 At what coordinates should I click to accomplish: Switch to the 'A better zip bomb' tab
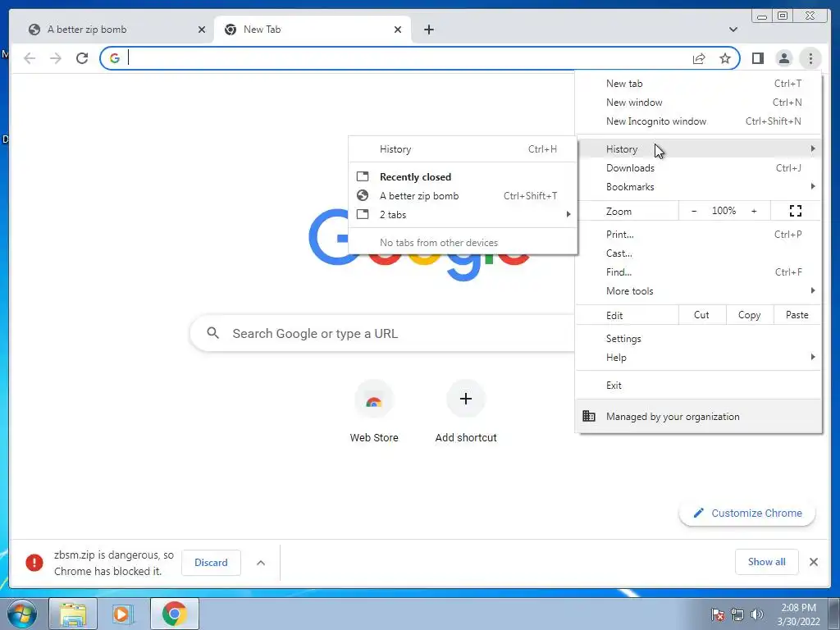[x=112, y=30]
